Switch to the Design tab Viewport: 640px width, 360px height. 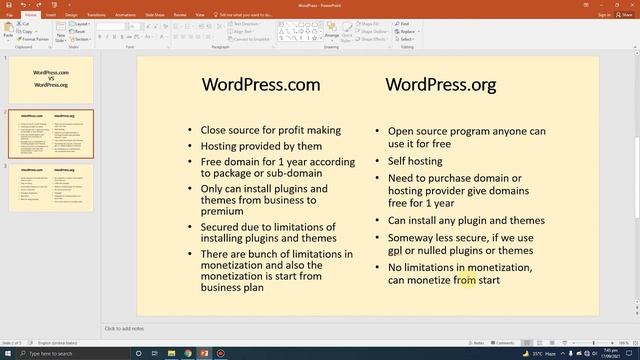[x=71, y=15]
